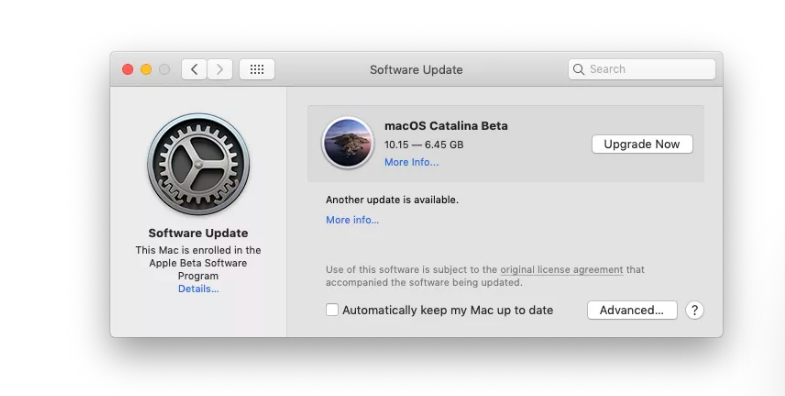This screenshot has width=785, height=396.
Task: Click the disabled gray zoom button
Action: tap(164, 69)
